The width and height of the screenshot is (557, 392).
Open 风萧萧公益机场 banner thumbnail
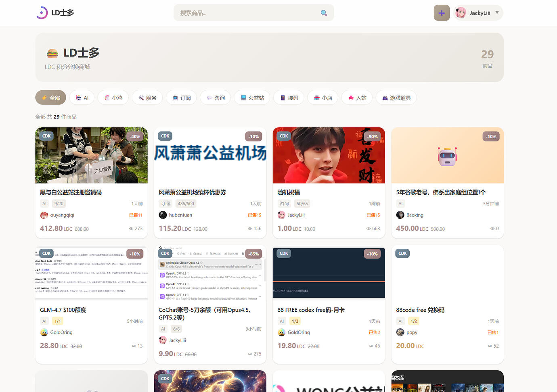[210, 155]
